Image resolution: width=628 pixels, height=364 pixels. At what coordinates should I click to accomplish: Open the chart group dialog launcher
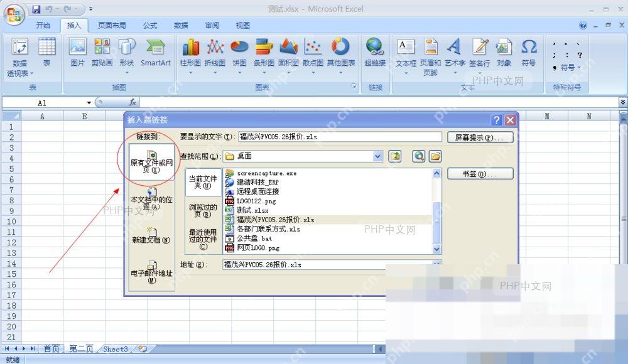point(354,86)
